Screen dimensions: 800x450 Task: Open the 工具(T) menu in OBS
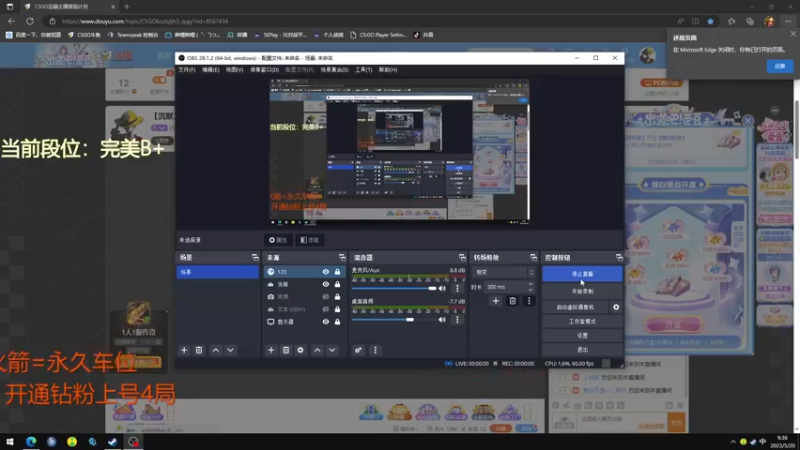tap(363, 70)
